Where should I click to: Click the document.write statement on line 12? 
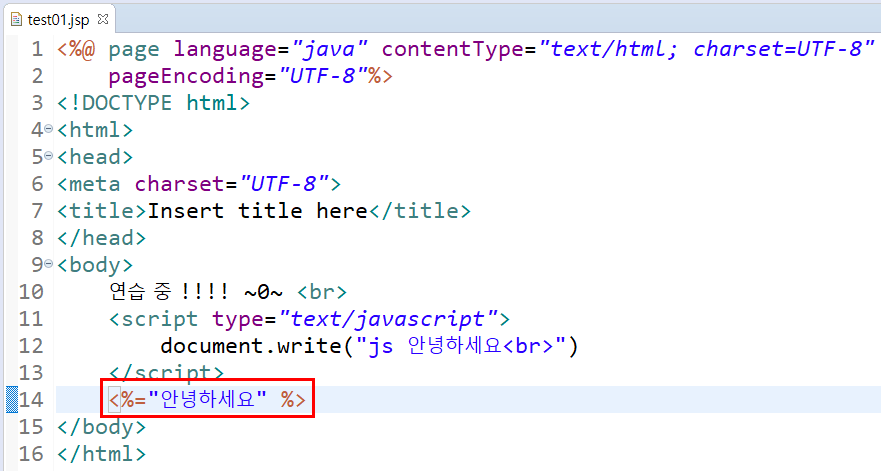coord(369,346)
